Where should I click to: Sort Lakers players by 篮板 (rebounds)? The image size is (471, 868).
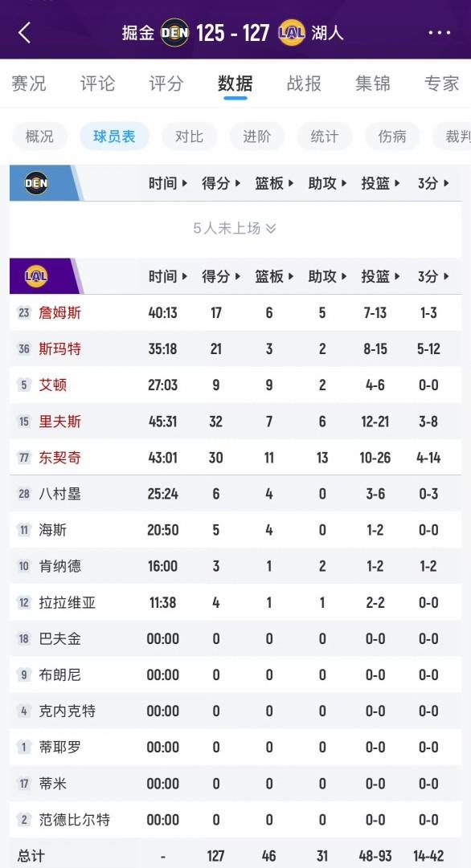tap(270, 277)
